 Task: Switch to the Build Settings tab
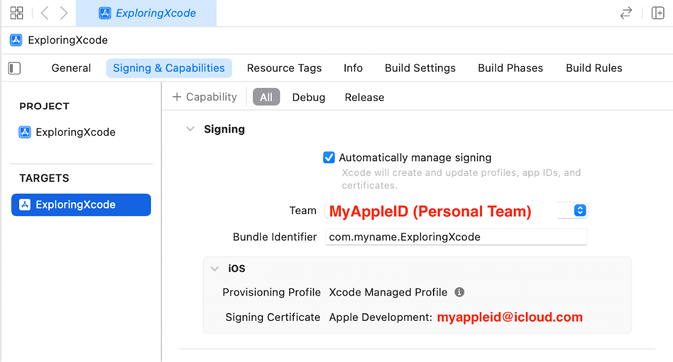420,68
